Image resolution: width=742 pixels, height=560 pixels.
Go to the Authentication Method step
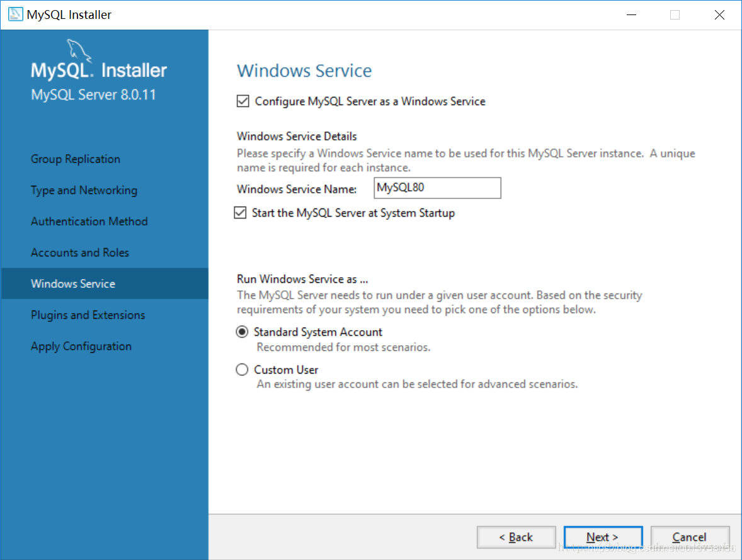(89, 221)
